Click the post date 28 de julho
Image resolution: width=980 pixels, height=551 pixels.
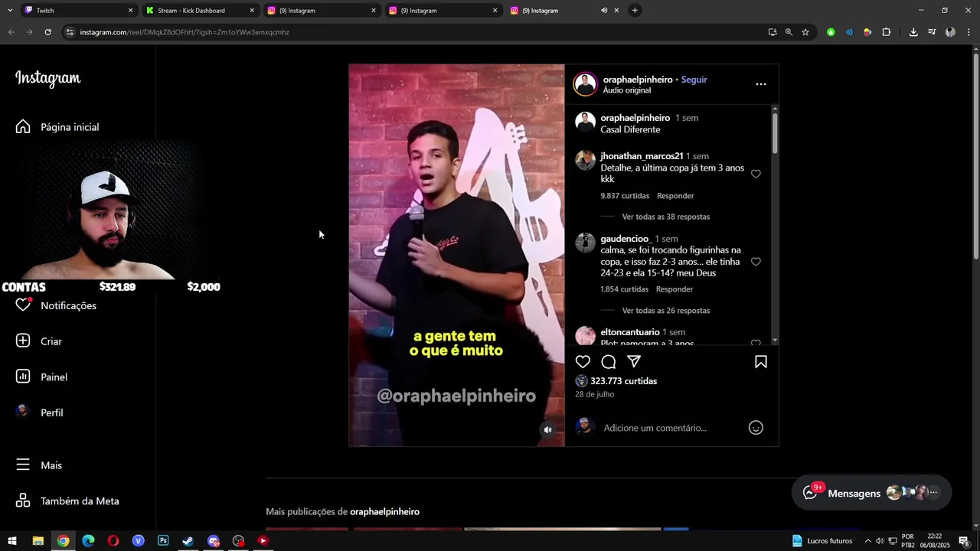[x=595, y=395]
